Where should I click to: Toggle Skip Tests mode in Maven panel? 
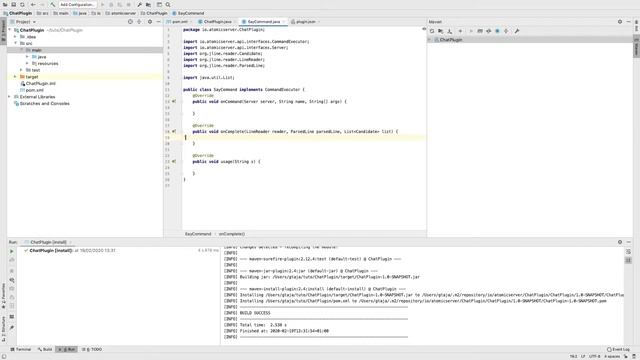click(497, 31)
